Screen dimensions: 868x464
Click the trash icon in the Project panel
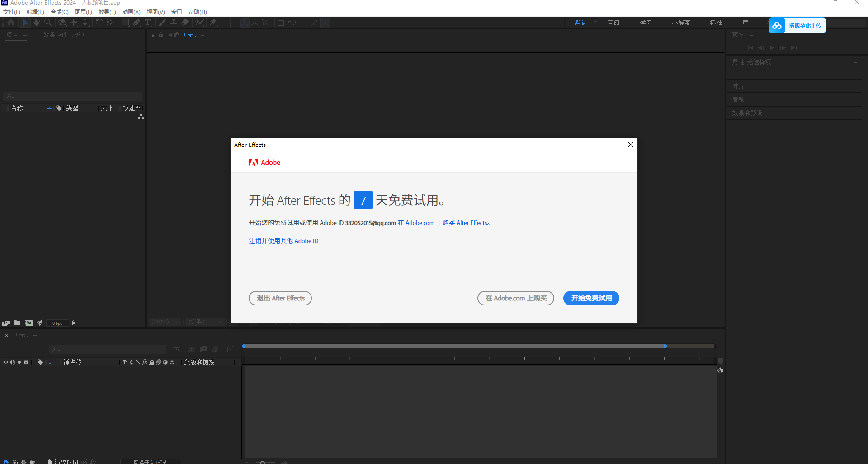tap(74, 323)
